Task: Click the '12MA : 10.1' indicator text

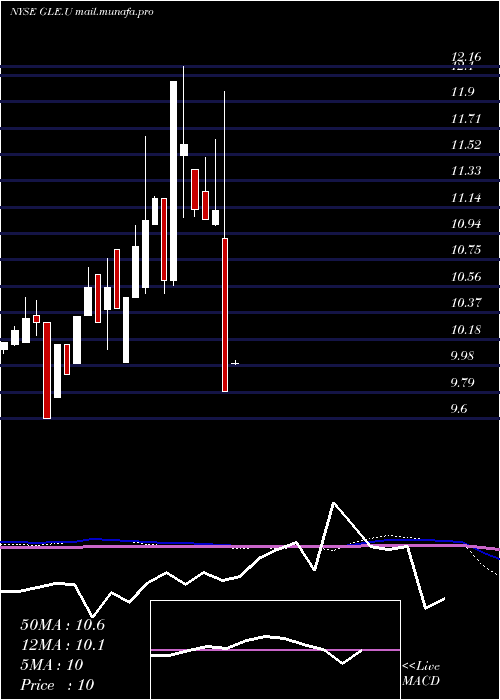Action: coord(62,645)
